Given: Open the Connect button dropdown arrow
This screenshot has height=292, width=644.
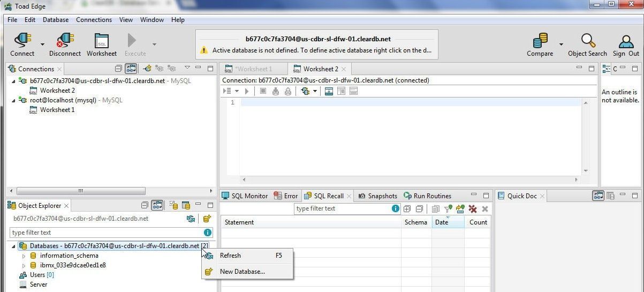Looking at the screenshot, I should (x=42, y=44).
